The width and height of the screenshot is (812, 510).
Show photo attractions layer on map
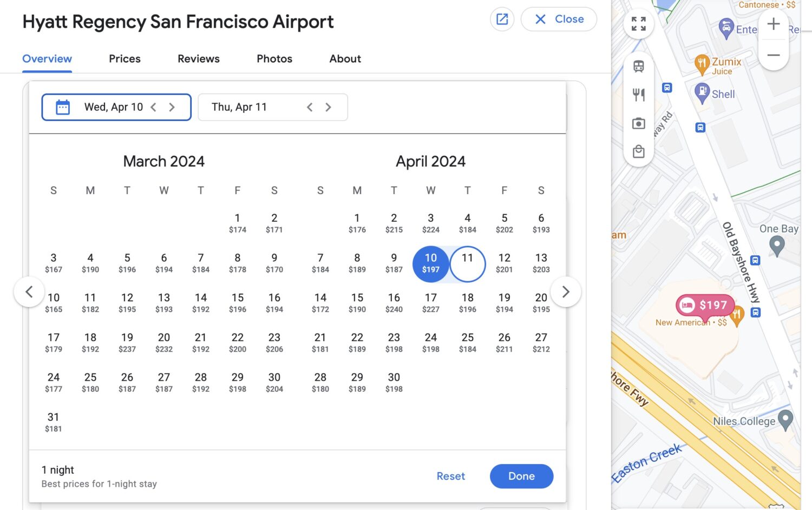[x=638, y=124]
